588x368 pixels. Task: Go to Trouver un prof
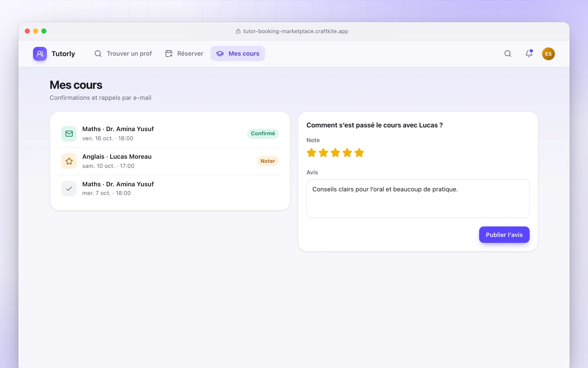pos(123,54)
